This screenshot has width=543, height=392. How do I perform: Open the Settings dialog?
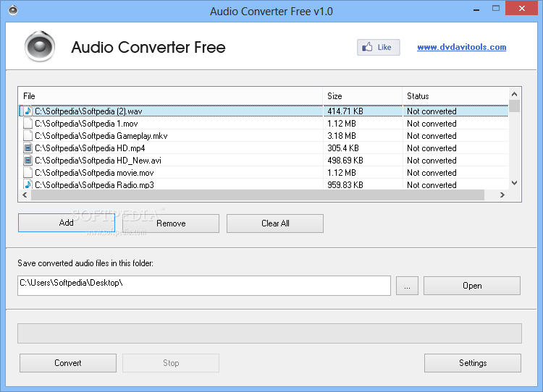click(473, 363)
